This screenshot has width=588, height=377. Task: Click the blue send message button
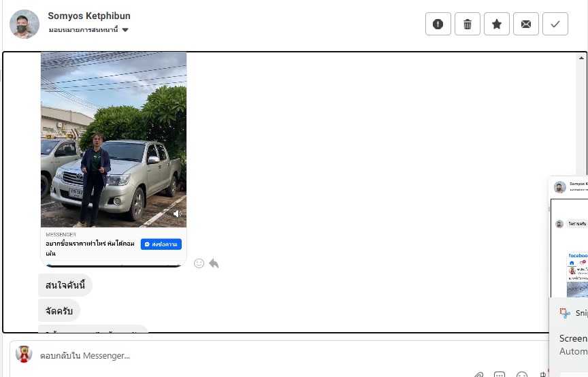[x=161, y=244]
